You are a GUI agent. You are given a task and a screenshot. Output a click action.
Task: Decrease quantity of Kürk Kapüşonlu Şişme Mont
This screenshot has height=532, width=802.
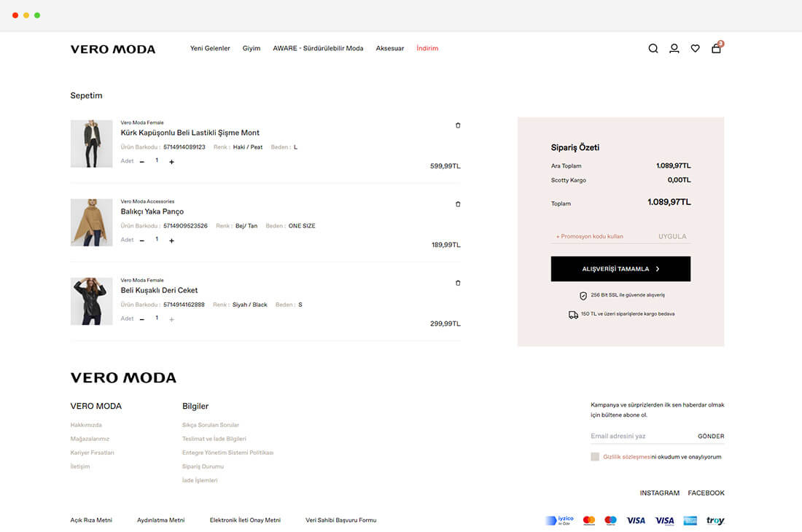click(x=142, y=162)
